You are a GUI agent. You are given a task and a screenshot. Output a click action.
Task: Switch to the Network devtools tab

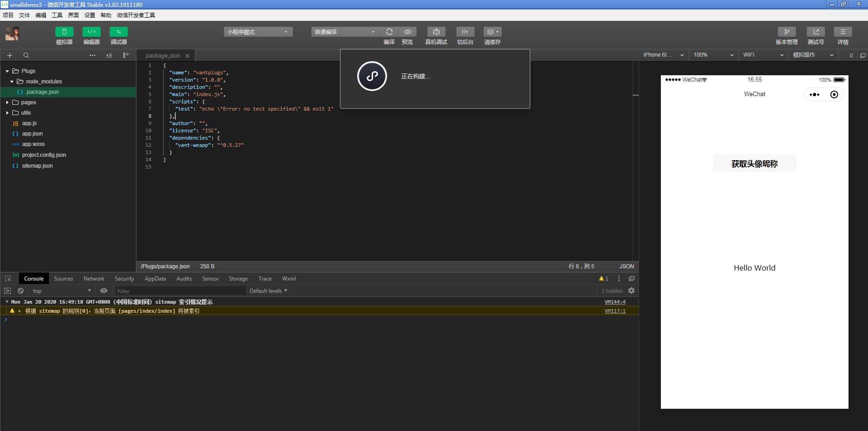[x=94, y=279]
